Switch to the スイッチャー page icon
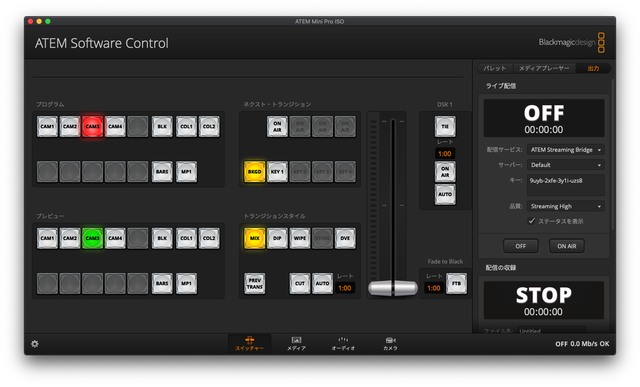The height and width of the screenshot is (387, 640). (x=249, y=343)
